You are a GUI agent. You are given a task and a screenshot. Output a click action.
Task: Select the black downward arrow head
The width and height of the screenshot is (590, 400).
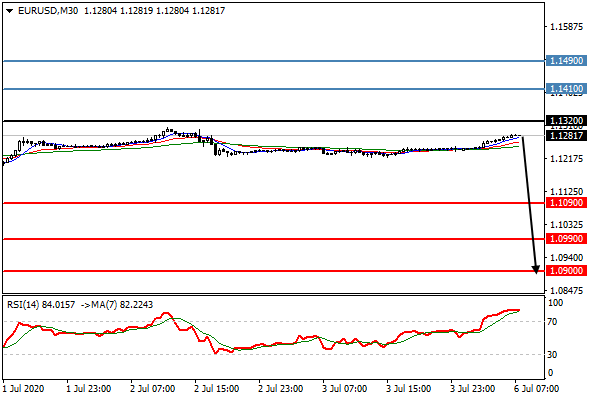536,269
